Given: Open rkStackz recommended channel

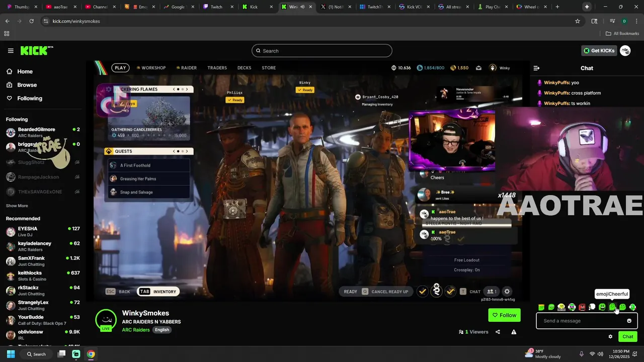Looking at the screenshot, I should click(43, 291).
